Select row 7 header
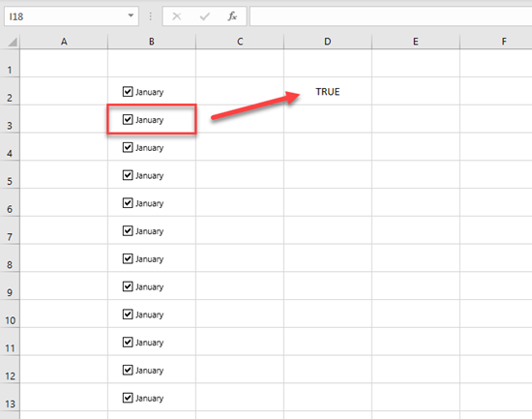 10,230
